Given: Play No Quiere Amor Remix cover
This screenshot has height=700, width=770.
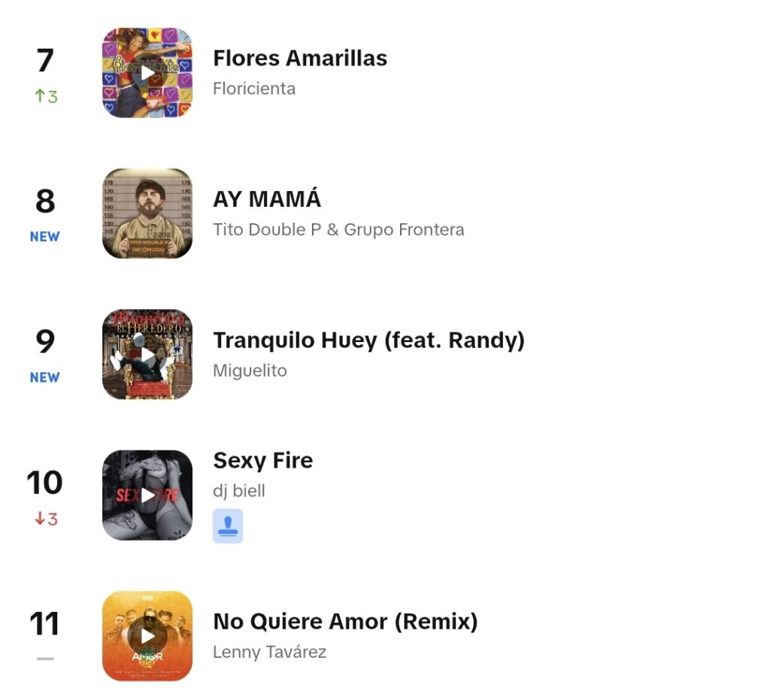Looking at the screenshot, I should [x=147, y=636].
